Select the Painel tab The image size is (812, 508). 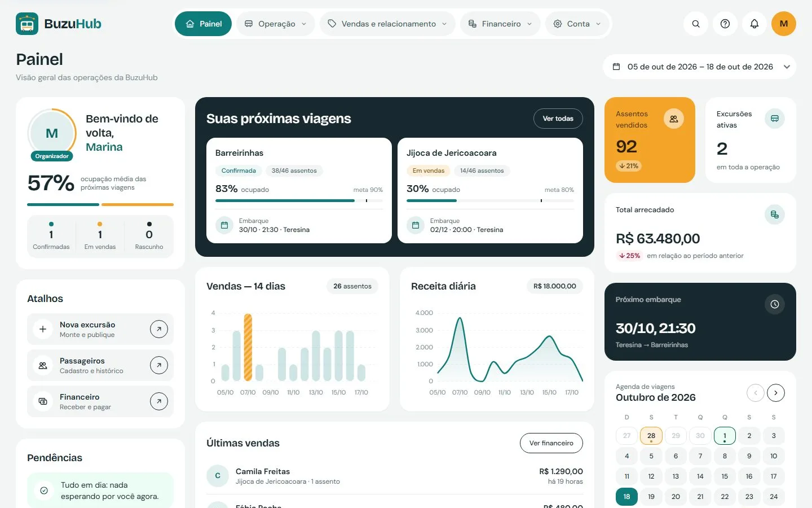click(203, 24)
